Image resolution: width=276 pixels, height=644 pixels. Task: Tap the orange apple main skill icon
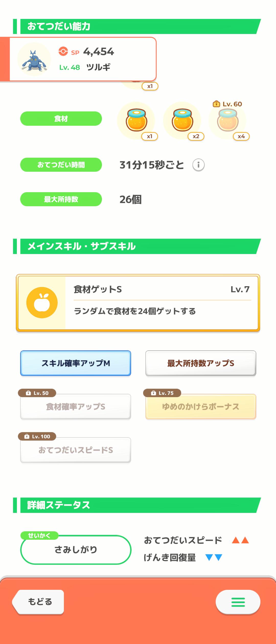(x=42, y=303)
